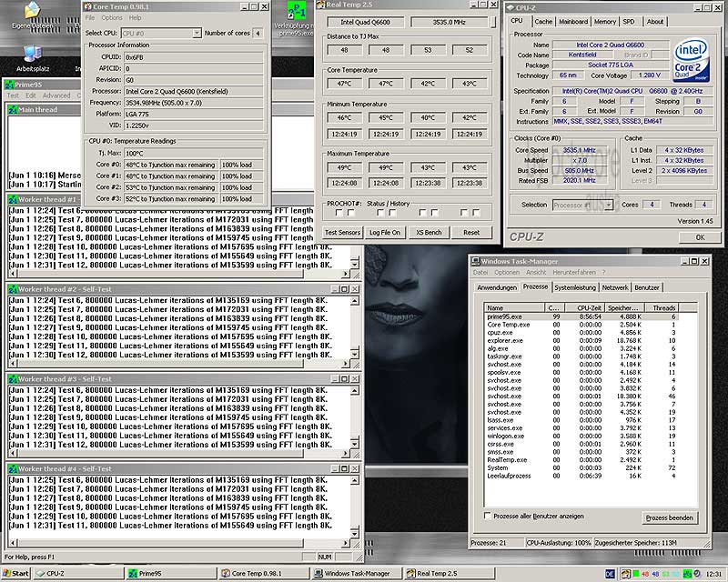Switch to Core Temp in the taskbar
728x582 pixels.
[263, 574]
